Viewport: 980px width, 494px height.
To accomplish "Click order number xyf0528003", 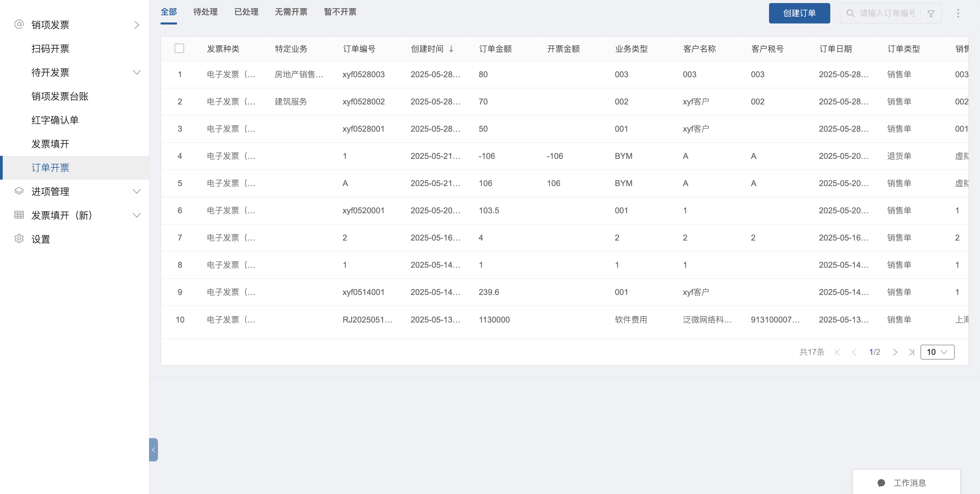I will click(x=363, y=75).
